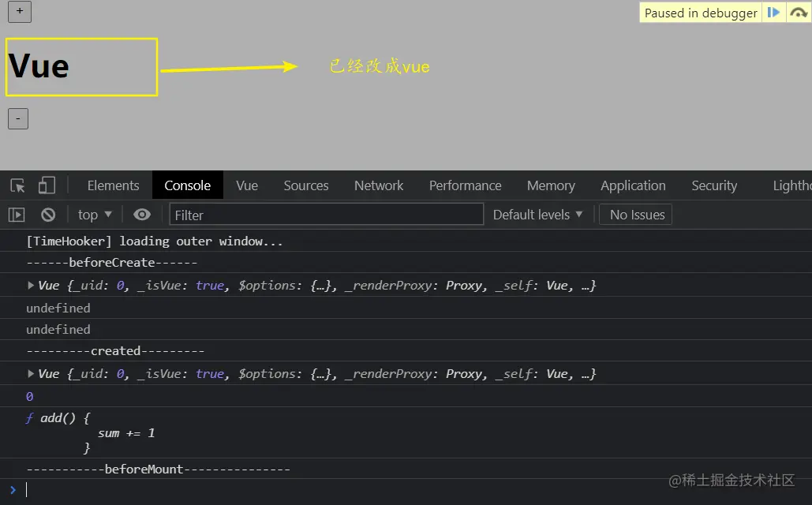812x505 pixels.
Task: Select the first undefined log entry
Action: point(58,309)
